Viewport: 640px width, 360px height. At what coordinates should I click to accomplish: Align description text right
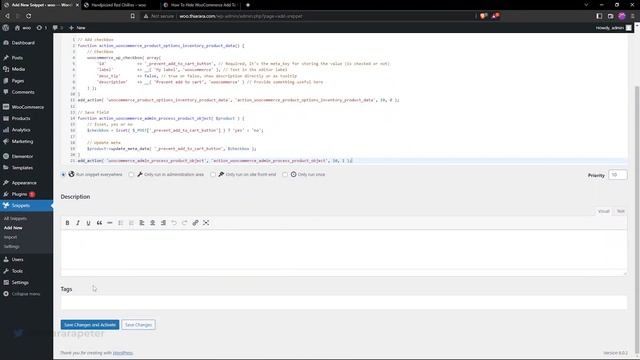163,223
